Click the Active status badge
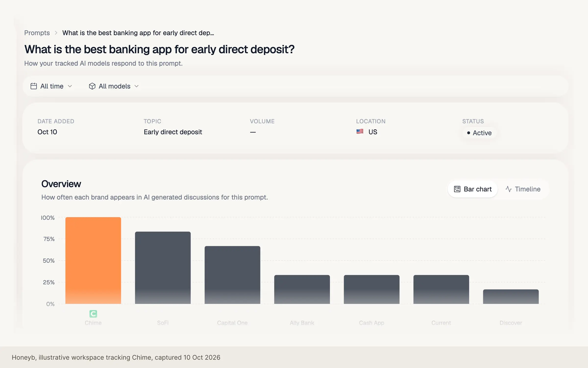The image size is (588, 368). (x=479, y=133)
